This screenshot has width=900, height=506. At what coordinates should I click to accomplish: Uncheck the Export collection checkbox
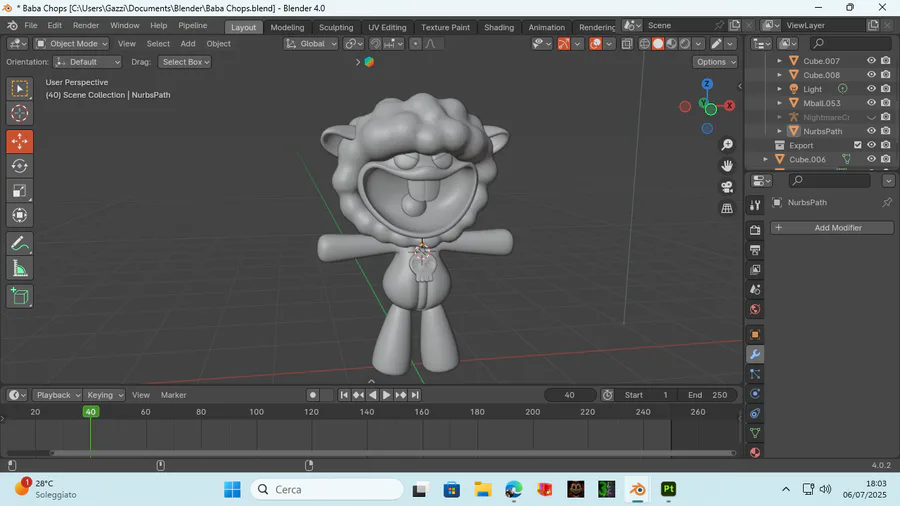[858, 145]
